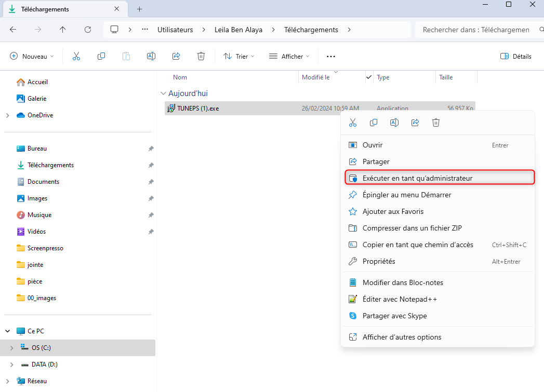Open the Nouveau dropdown
The height and width of the screenshot is (392, 544).
tap(32, 56)
